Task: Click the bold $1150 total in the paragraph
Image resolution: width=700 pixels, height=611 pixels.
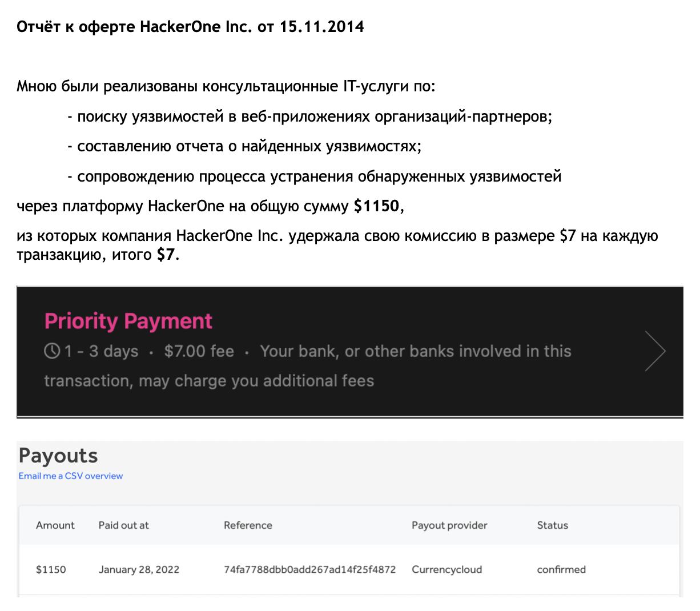Action: tap(376, 206)
